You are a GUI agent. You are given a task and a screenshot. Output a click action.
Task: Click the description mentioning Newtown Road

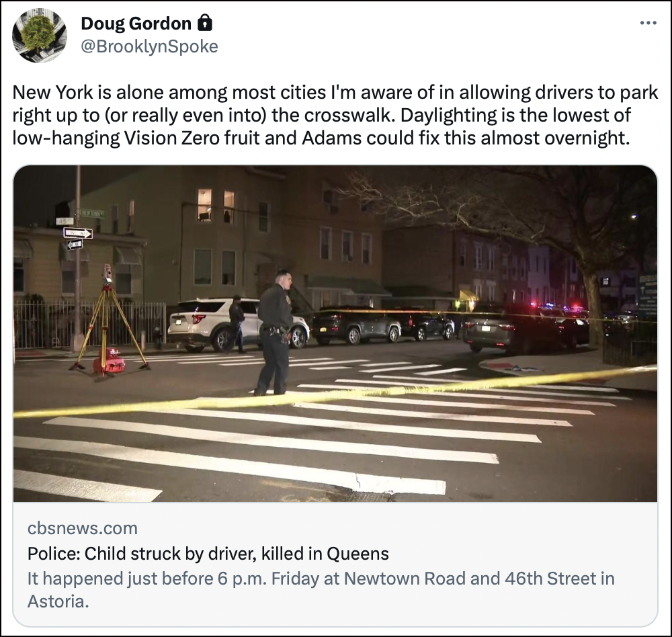(321, 590)
